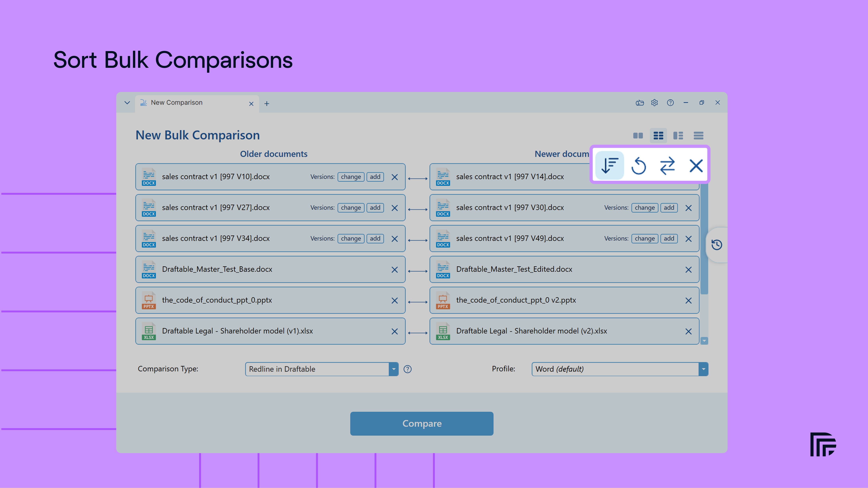This screenshot has width=868, height=488.
Task: Click the sort comparisons icon
Action: pyautogui.click(x=610, y=166)
